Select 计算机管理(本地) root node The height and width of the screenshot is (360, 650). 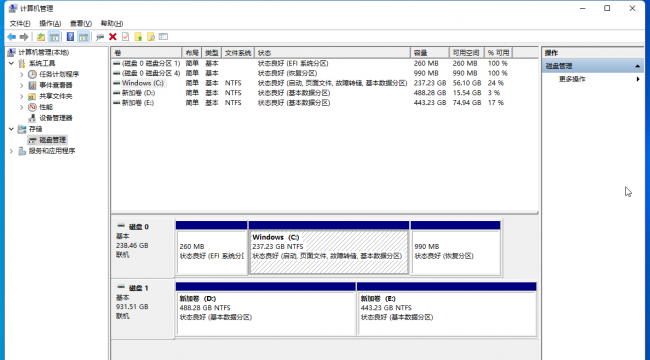coord(44,52)
